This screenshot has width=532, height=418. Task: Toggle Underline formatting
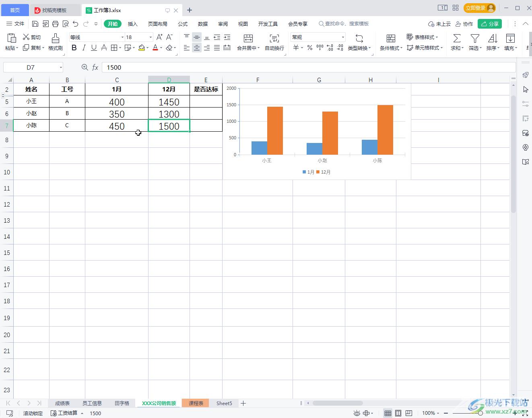pos(94,48)
